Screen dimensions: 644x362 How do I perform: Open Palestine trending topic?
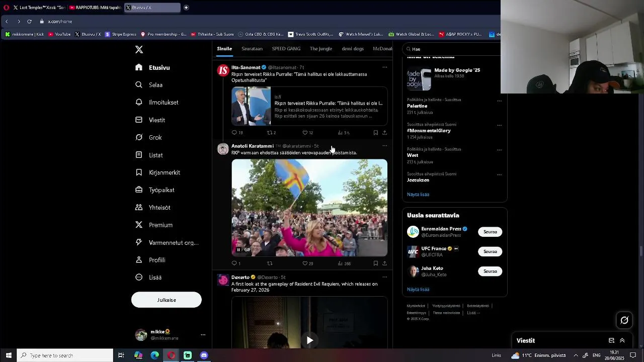pyautogui.click(x=417, y=106)
